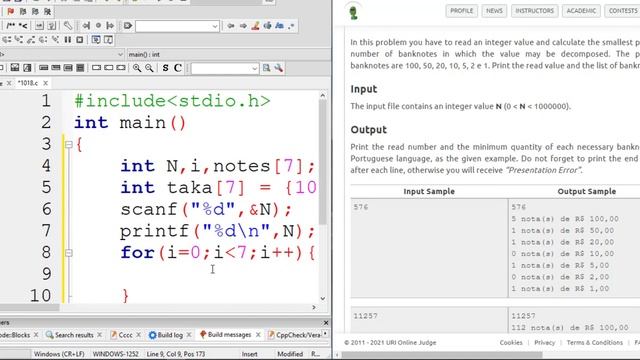Close the *1018.c editor tab

point(46,83)
